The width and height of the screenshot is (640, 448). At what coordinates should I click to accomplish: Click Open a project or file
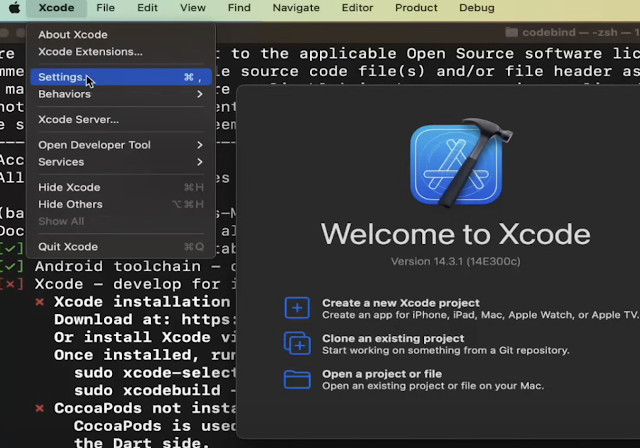382,374
